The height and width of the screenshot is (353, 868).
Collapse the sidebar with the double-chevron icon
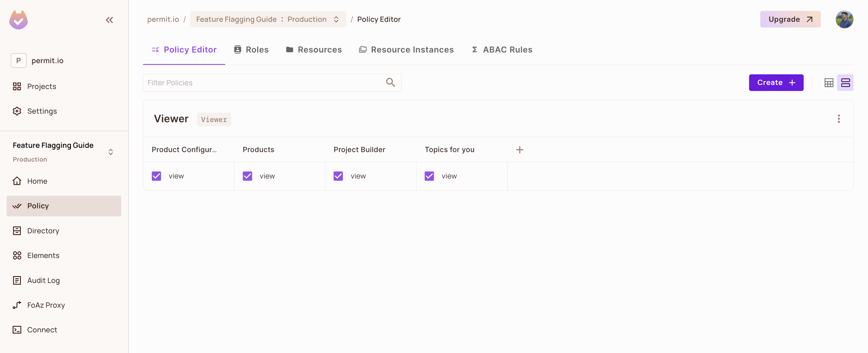click(x=109, y=20)
